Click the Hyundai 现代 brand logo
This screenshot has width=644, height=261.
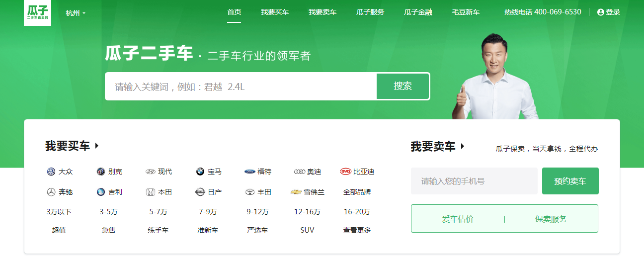[x=150, y=172]
